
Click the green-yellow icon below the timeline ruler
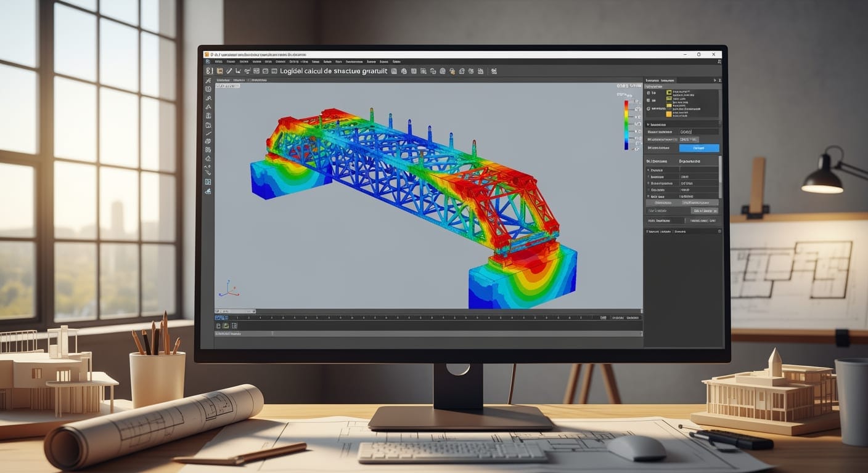[226, 326]
